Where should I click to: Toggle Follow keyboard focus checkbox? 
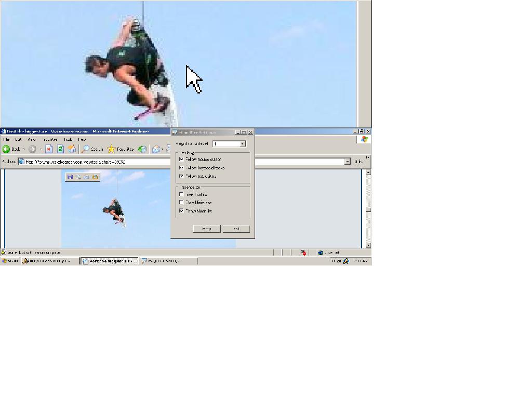click(x=181, y=168)
